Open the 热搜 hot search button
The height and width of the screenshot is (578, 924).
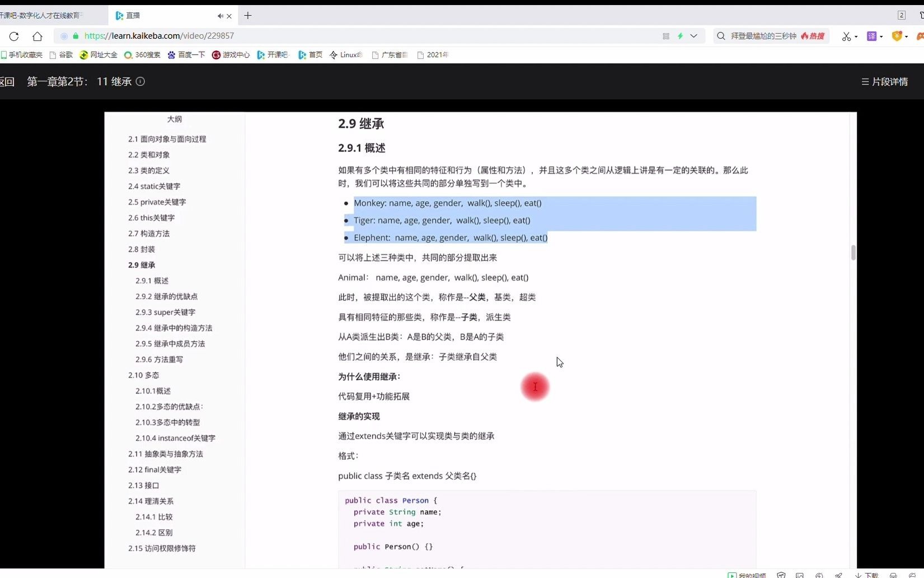pos(813,36)
